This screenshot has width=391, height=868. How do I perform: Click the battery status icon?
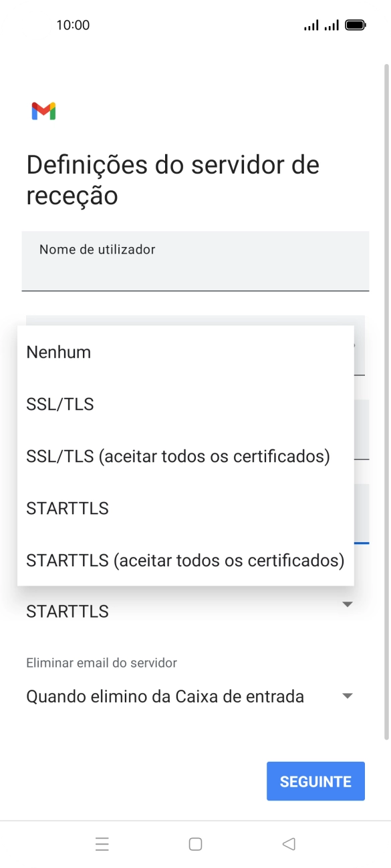(x=354, y=24)
